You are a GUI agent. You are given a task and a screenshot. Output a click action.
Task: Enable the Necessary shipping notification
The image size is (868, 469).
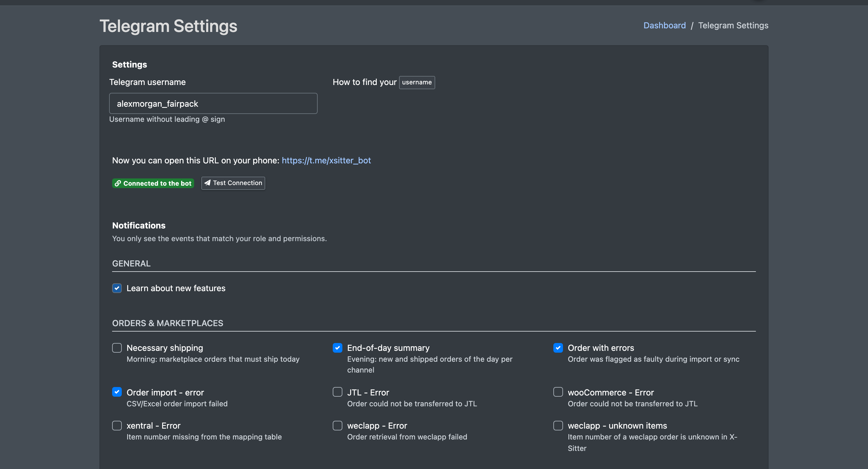[x=117, y=348]
